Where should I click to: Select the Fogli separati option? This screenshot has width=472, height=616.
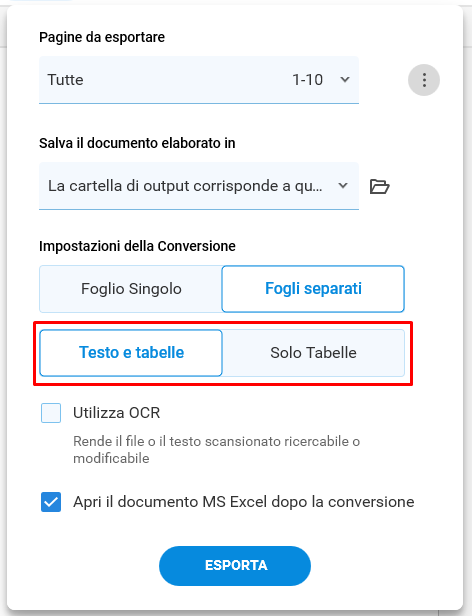coord(313,289)
